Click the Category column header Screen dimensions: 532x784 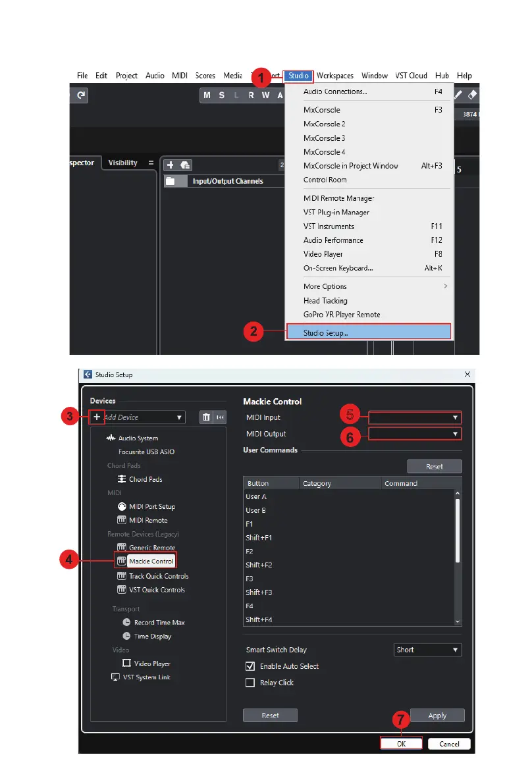pos(340,483)
